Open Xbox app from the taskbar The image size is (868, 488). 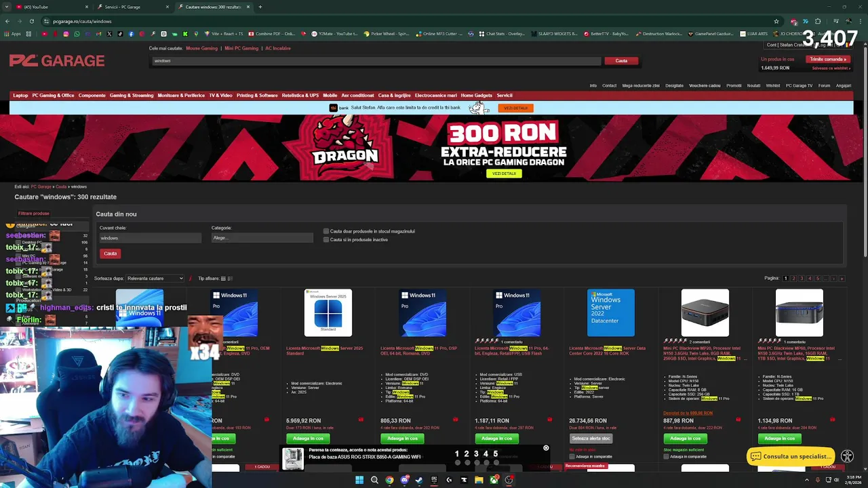(494, 480)
